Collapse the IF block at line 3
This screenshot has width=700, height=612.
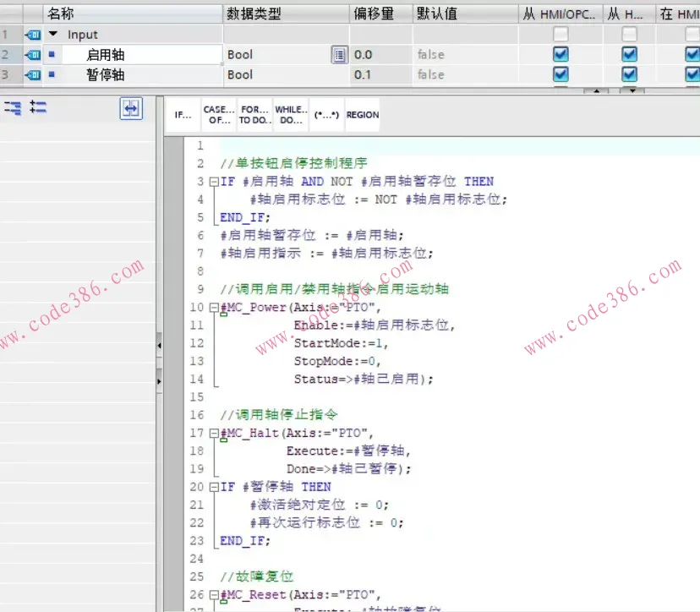tap(214, 182)
